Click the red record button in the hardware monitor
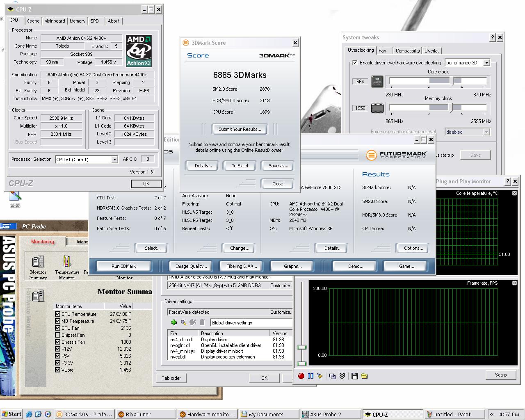Screen dimensions: 525x420 click(301, 376)
